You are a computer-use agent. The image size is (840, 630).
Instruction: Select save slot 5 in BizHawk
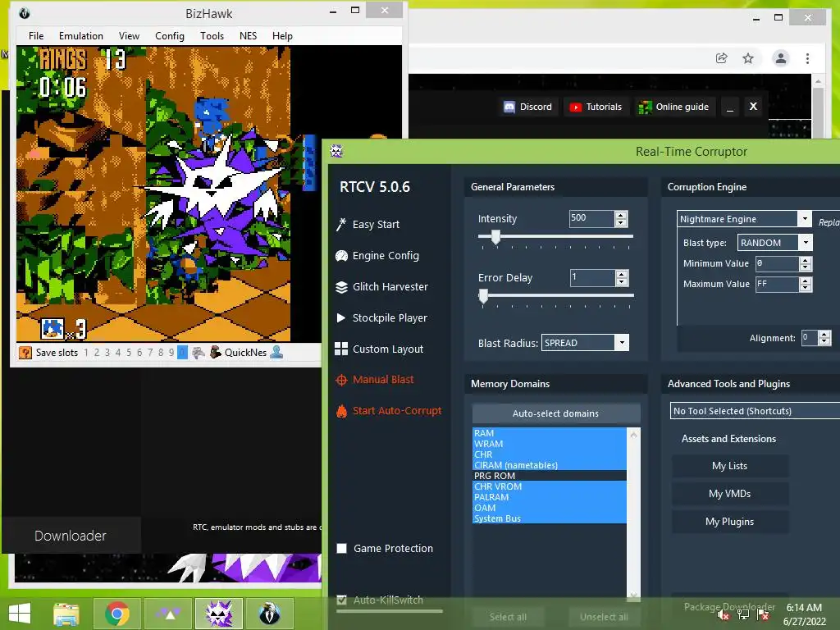point(129,353)
